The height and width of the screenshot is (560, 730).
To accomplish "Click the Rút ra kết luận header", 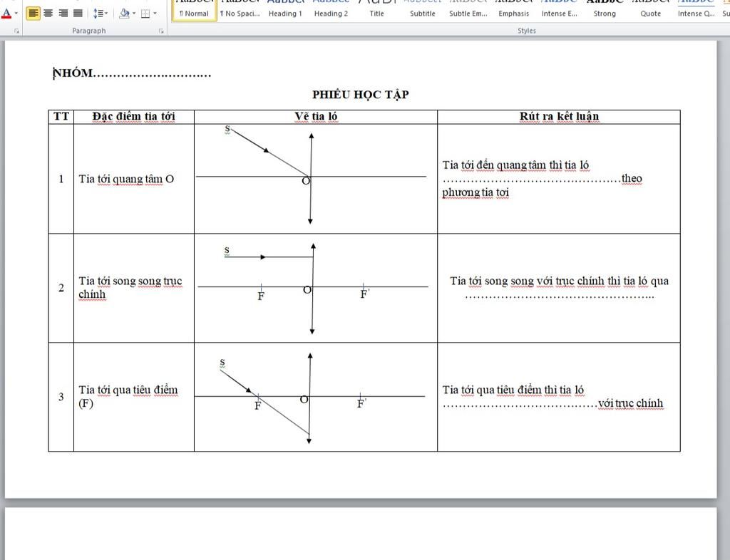I will point(559,116).
